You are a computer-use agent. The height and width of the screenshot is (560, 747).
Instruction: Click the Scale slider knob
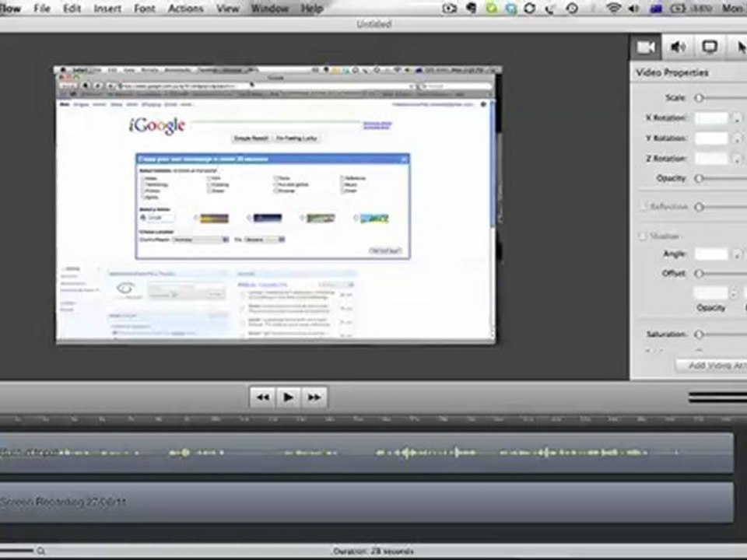pyautogui.click(x=699, y=98)
